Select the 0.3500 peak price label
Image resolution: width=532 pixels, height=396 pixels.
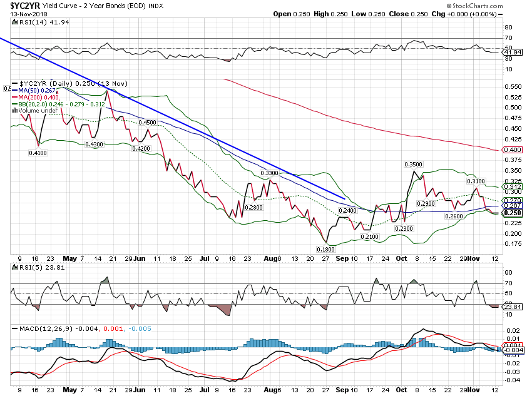(x=413, y=165)
